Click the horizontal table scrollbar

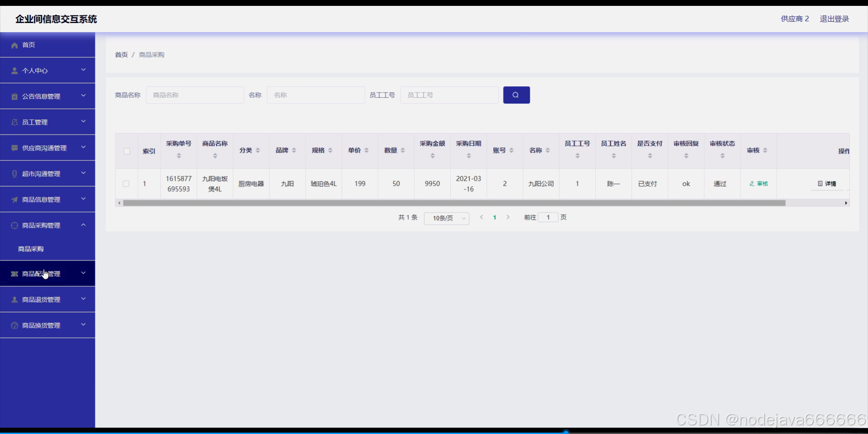coord(454,203)
